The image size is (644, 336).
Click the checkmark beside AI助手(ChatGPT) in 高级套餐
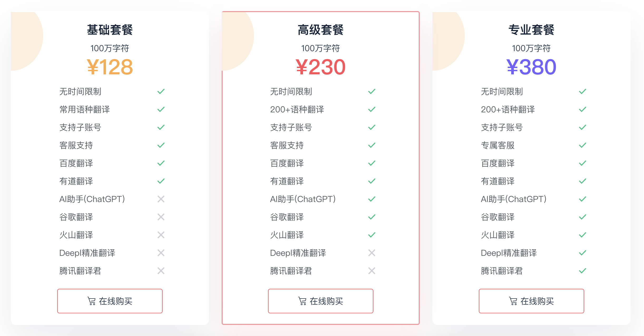(372, 199)
